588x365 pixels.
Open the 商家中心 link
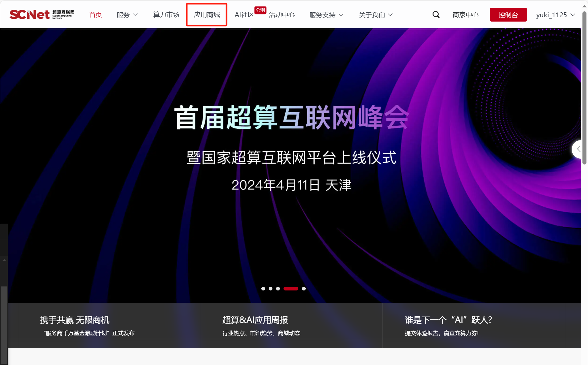click(x=465, y=15)
